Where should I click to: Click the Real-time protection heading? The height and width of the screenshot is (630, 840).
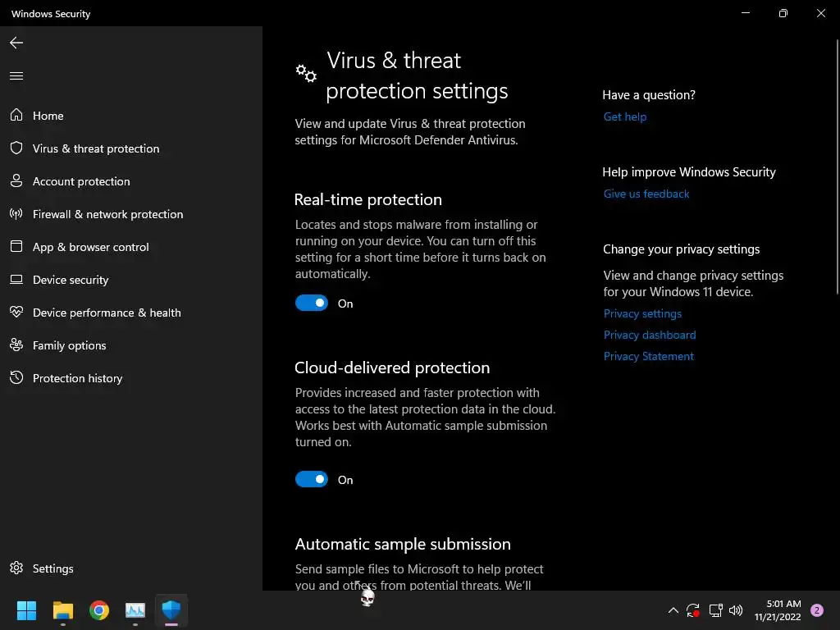click(368, 199)
